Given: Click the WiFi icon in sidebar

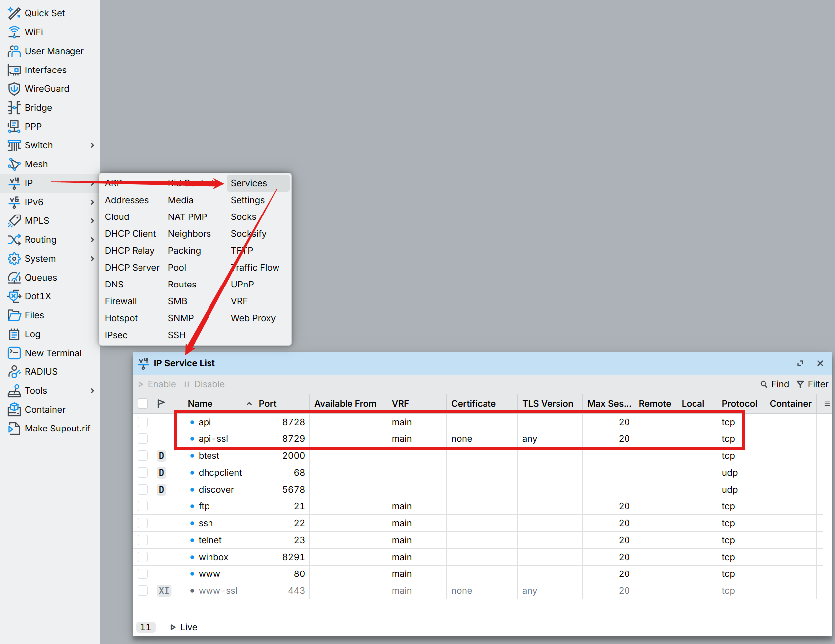Looking at the screenshot, I should point(14,32).
